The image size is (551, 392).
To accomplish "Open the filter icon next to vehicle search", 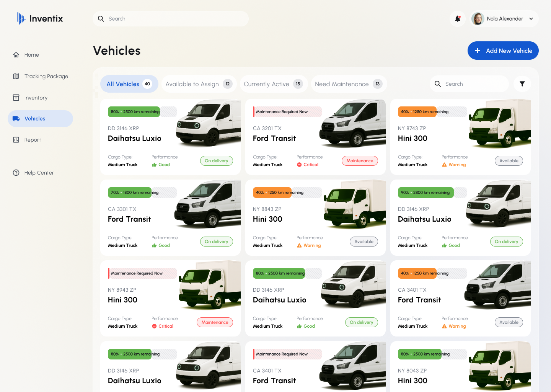I will pos(522,84).
